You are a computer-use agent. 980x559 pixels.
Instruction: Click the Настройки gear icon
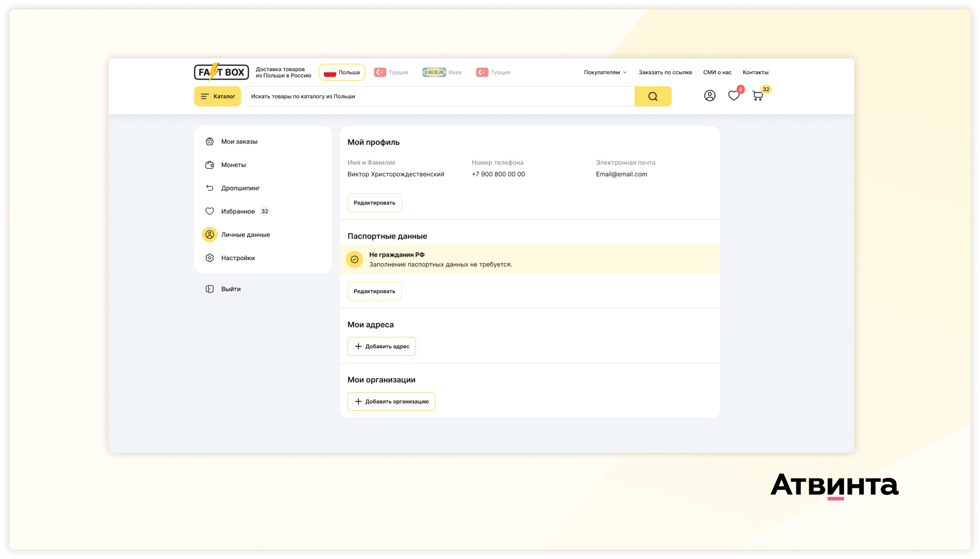coord(209,258)
